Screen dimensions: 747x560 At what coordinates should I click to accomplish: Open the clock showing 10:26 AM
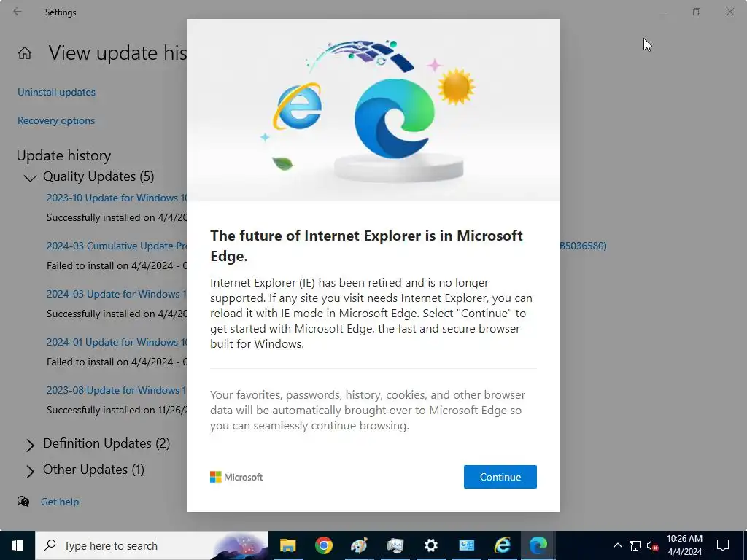(x=684, y=545)
